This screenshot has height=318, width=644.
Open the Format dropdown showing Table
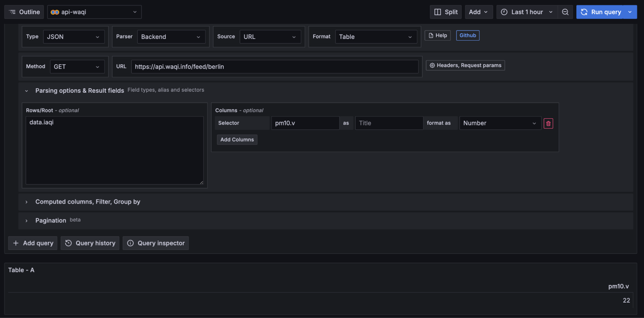(x=376, y=37)
